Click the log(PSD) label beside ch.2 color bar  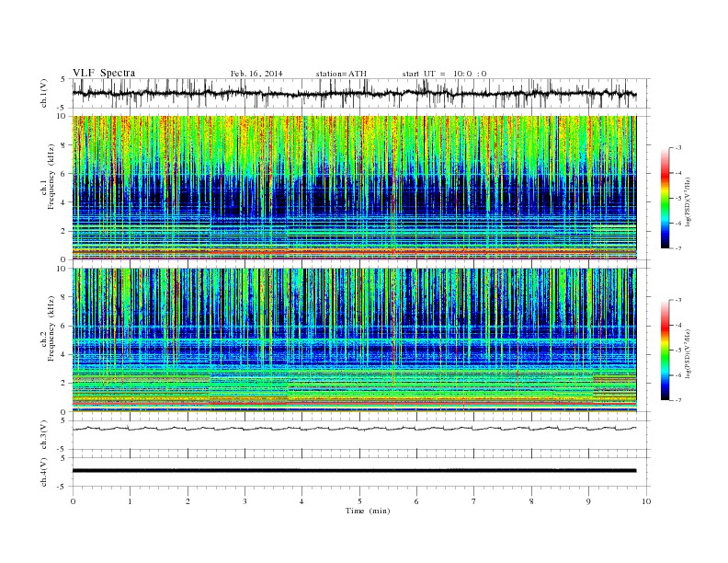(x=688, y=353)
